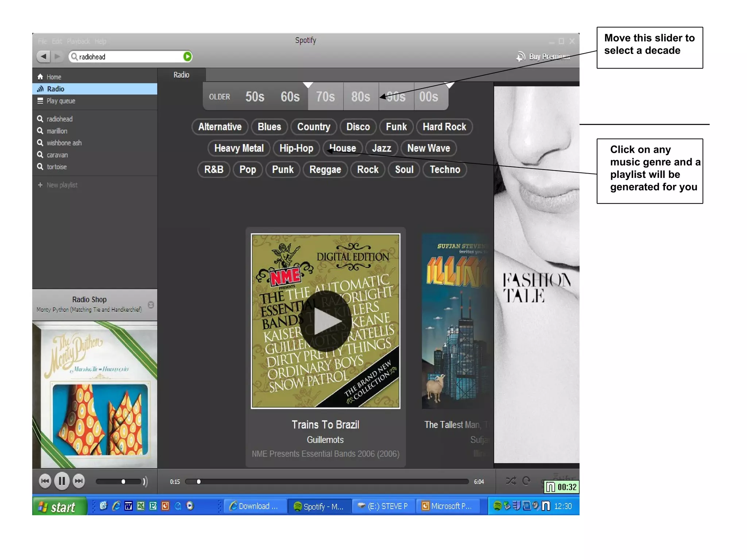747x560 pixels.
Task: Switch to the Radio tab
Action: point(181,75)
